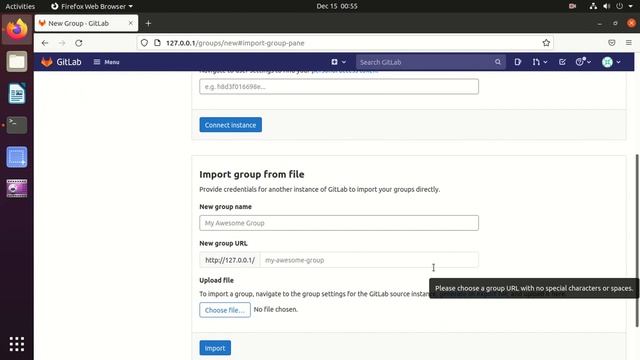Open Activities overview
This screenshot has height=360, width=640.
pyautogui.click(x=20, y=6)
